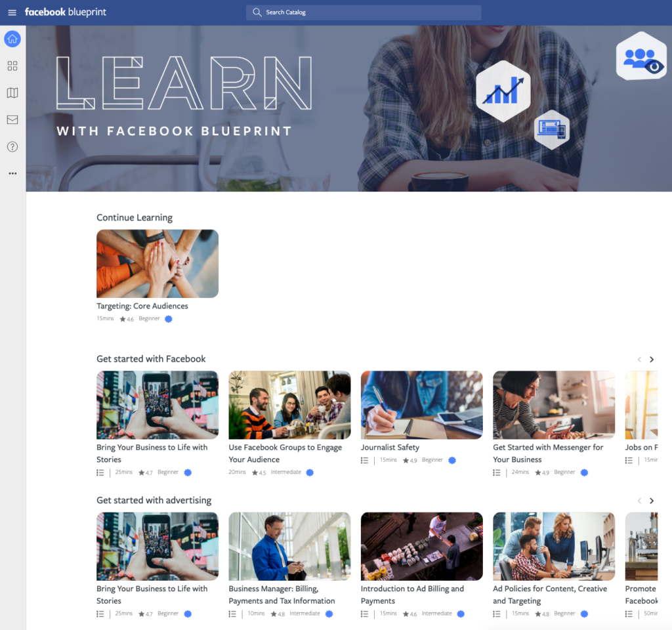Show next courses in Get started with advertising
672x630 pixels.
(652, 501)
